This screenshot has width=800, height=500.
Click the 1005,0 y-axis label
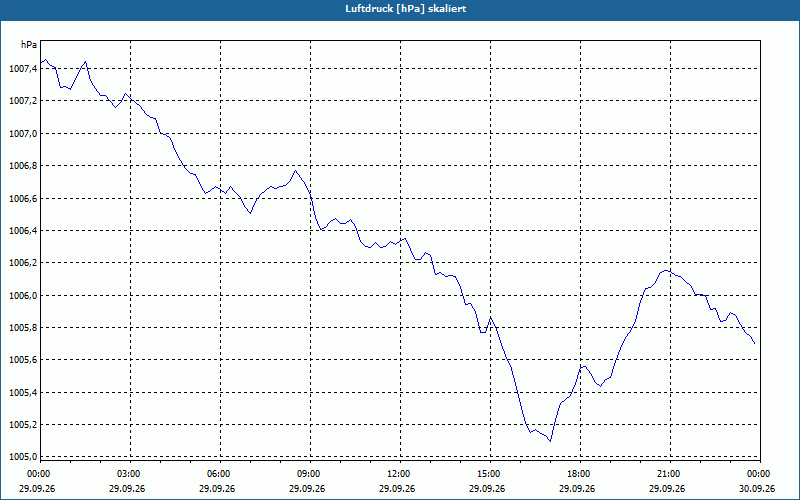tap(23, 457)
